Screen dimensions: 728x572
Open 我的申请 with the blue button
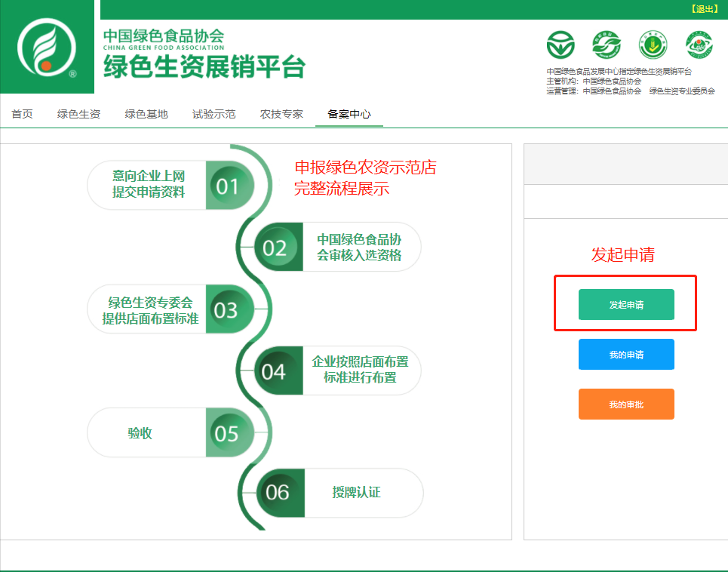626,355
